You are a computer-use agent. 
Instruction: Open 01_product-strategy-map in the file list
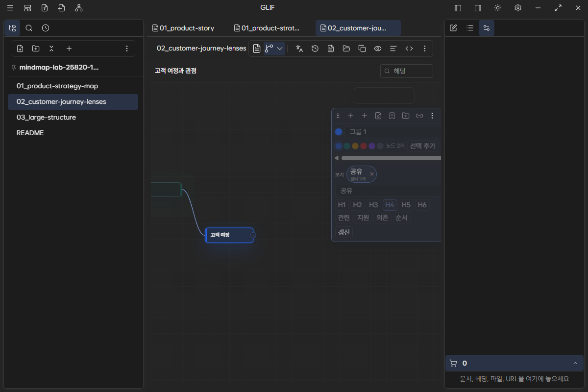pyautogui.click(x=73, y=86)
